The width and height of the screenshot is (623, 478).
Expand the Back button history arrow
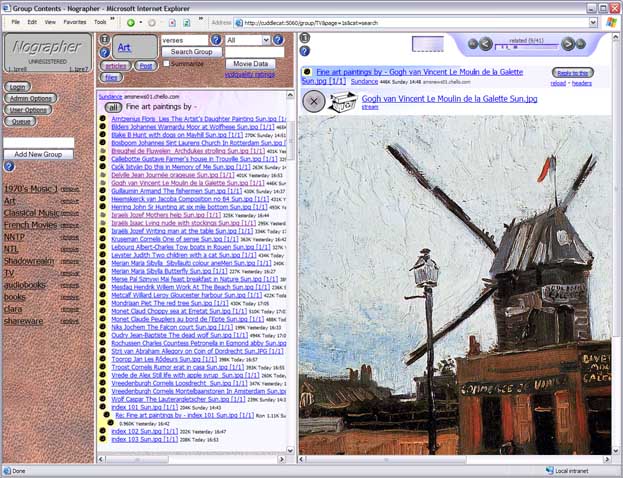coord(141,23)
